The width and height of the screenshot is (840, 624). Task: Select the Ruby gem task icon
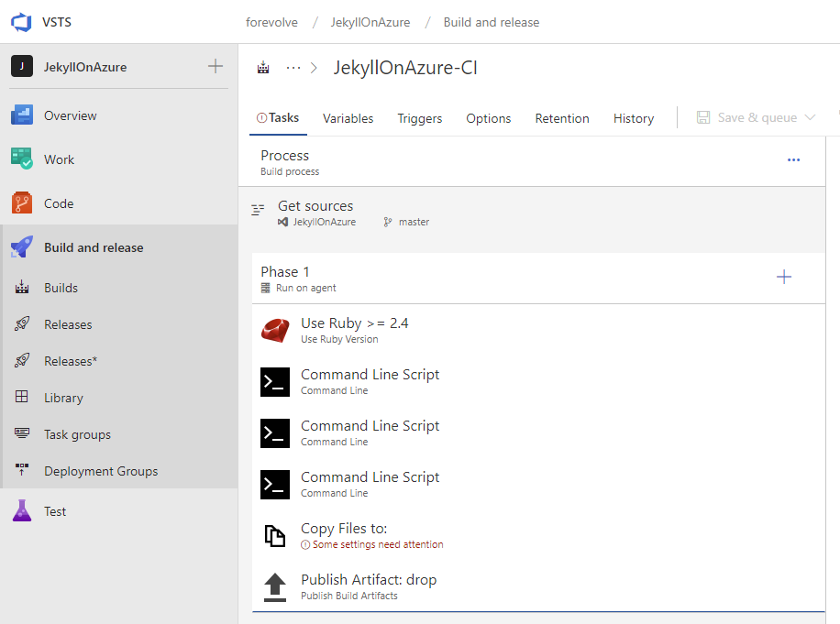pos(275,330)
